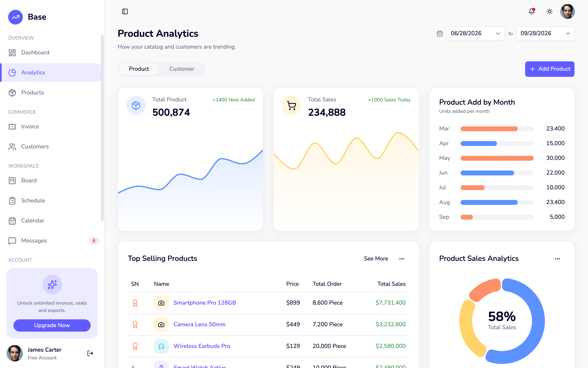Screen dimensions: 588x368
Task: Click the calendar icon beside date range
Action: 440,34
